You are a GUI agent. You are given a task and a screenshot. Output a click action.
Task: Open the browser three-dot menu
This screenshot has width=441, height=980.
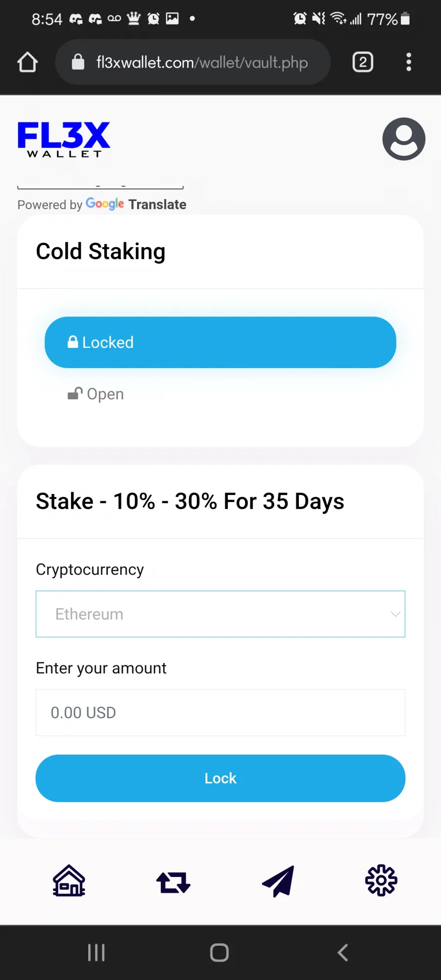(x=409, y=62)
